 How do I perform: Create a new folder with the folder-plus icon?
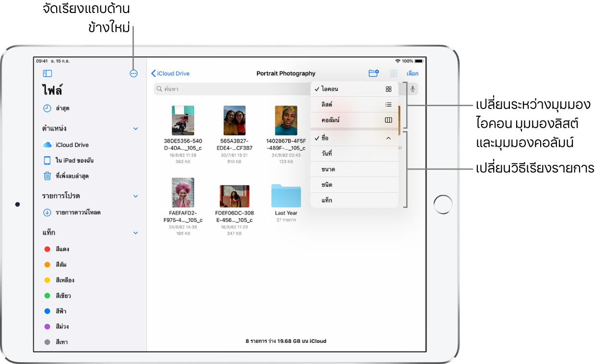[374, 73]
